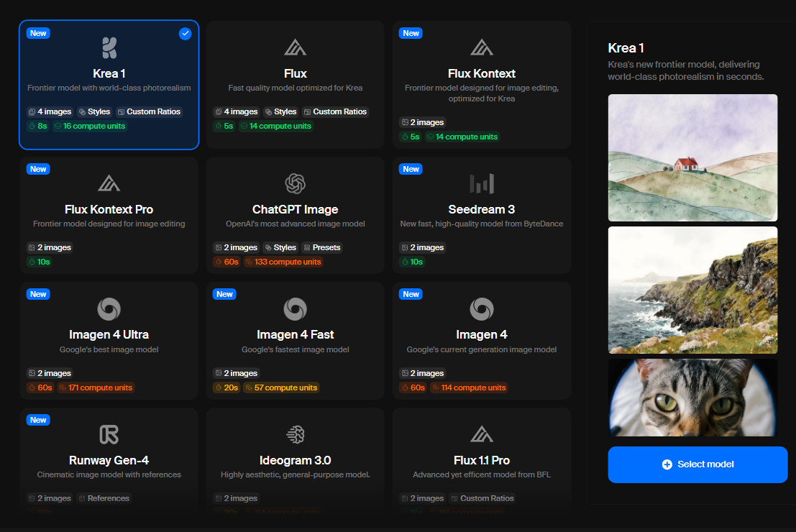Click the ChatGPT Image OpenAI logo
The width and height of the screenshot is (796, 532).
[295, 183]
